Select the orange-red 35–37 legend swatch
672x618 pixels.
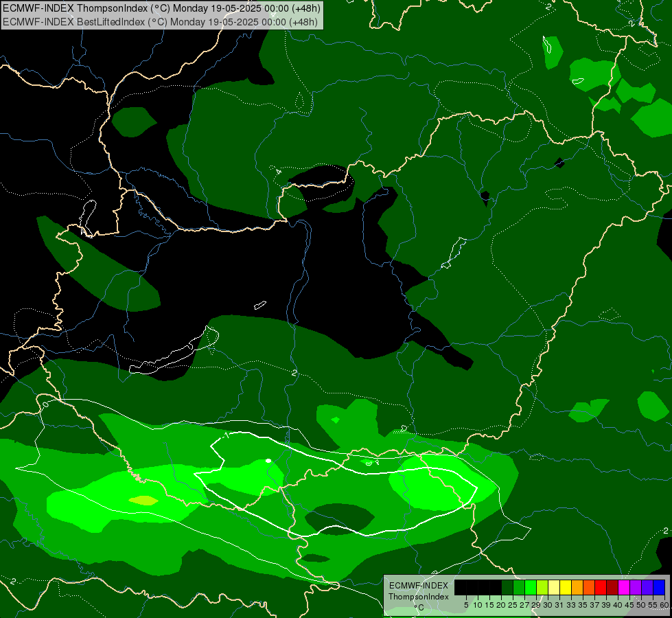pos(589,587)
